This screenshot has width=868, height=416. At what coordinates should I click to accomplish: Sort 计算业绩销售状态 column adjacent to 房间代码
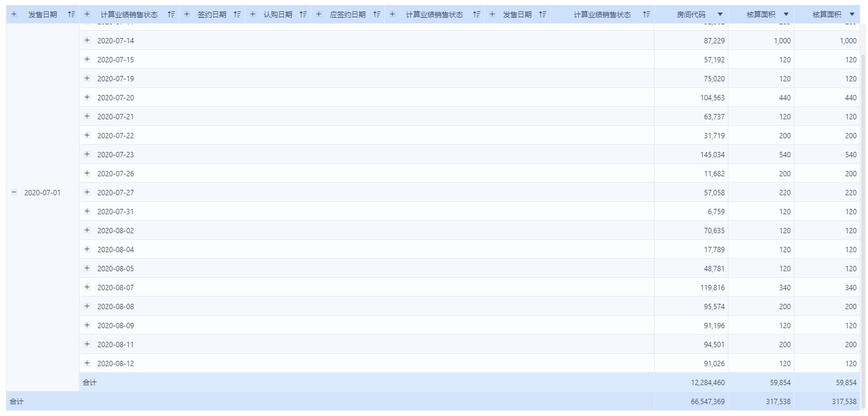646,14
